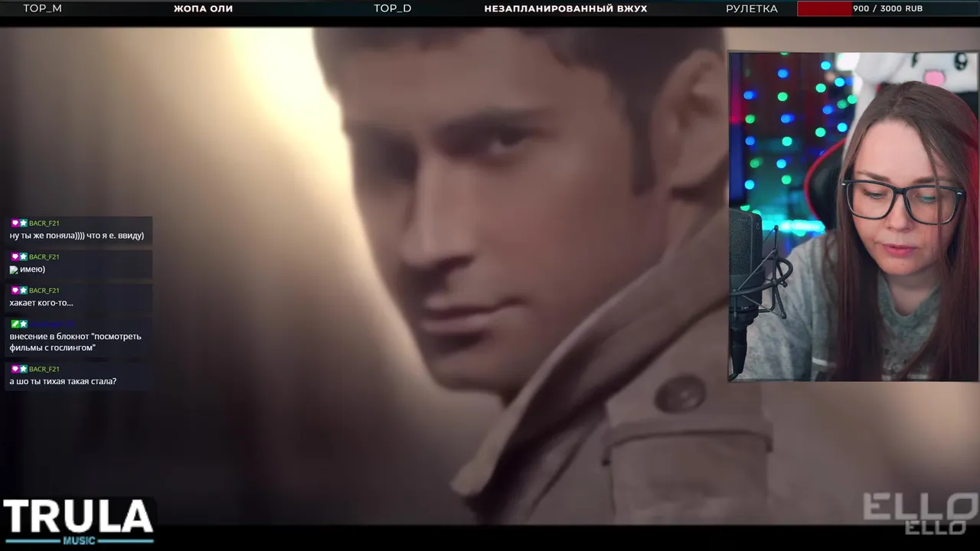Select the РУЛЕТКА label in top bar

752,8
